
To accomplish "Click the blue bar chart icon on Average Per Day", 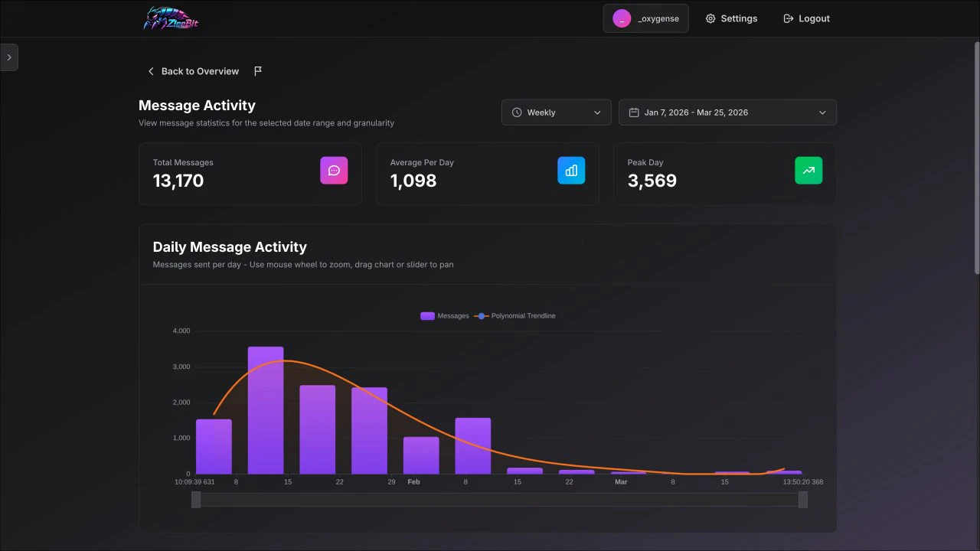I will click(571, 170).
